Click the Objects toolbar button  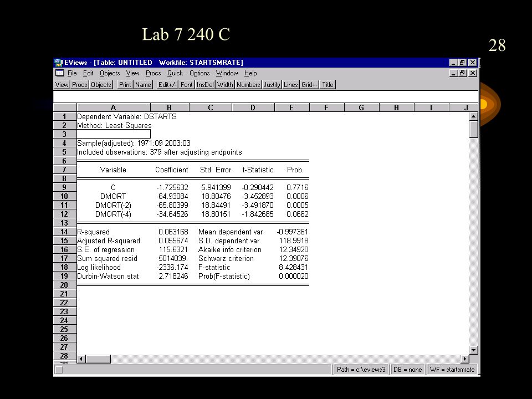click(x=101, y=84)
